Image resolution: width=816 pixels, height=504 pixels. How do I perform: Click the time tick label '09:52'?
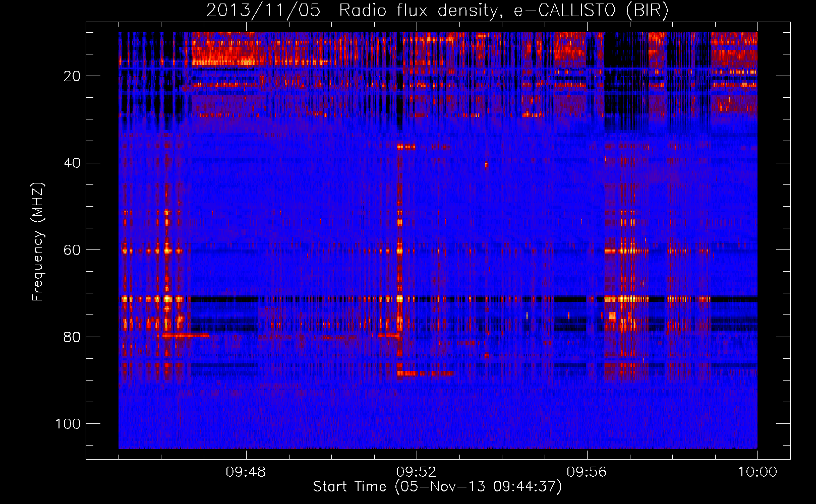(416, 472)
